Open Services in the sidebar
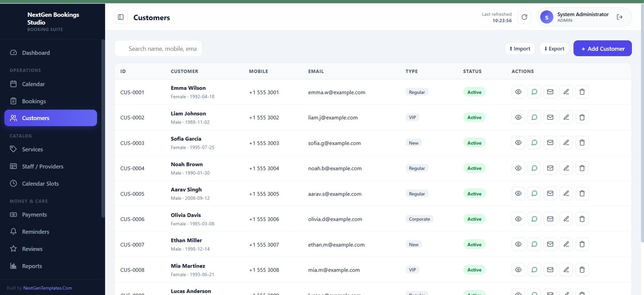Viewport: 644px width, 295px height. click(x=51, y=149)
